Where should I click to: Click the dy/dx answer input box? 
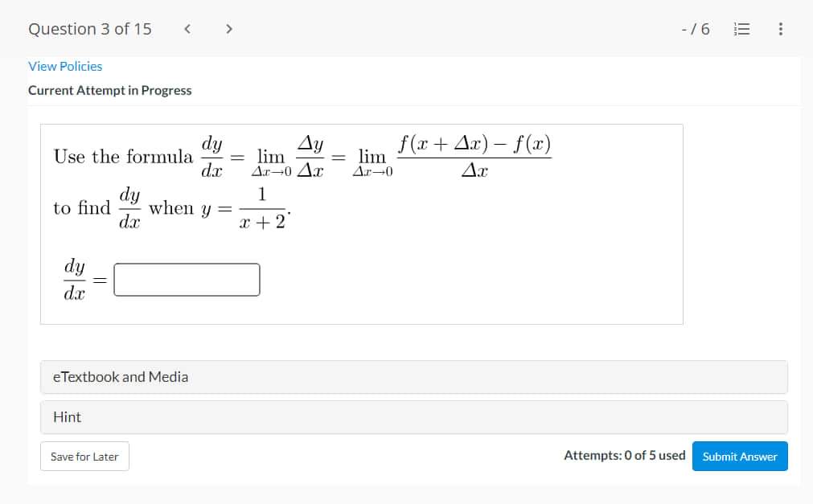[x=187, y=280]
